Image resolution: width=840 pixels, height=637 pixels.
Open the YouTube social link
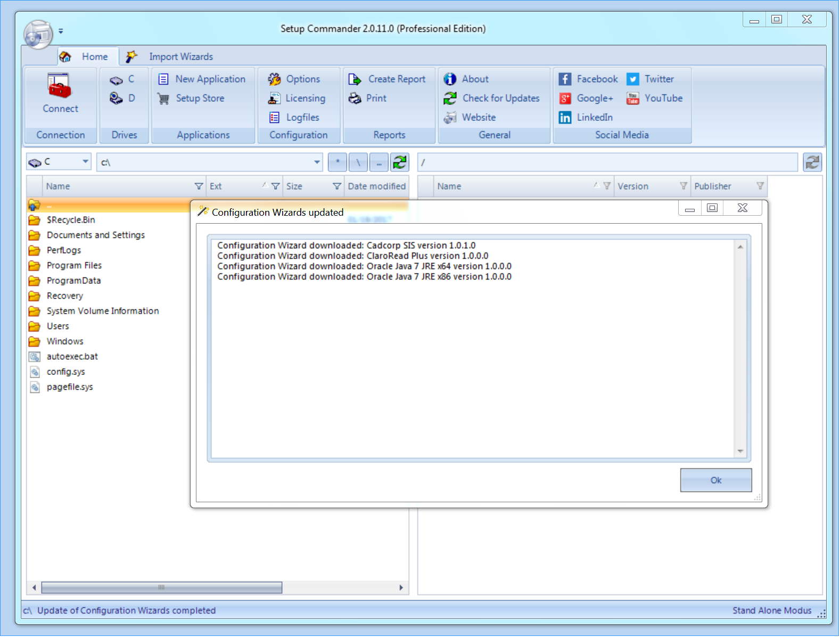tap(655, 99)
